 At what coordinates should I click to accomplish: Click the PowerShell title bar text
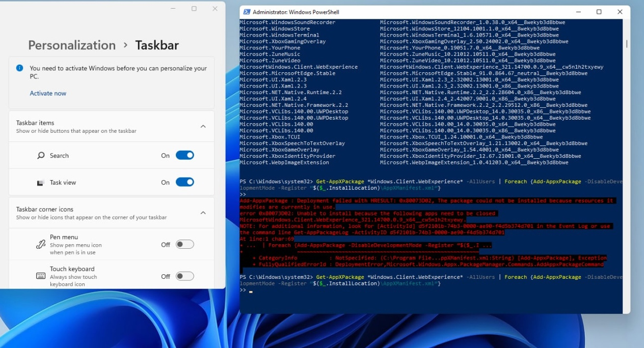296,12
